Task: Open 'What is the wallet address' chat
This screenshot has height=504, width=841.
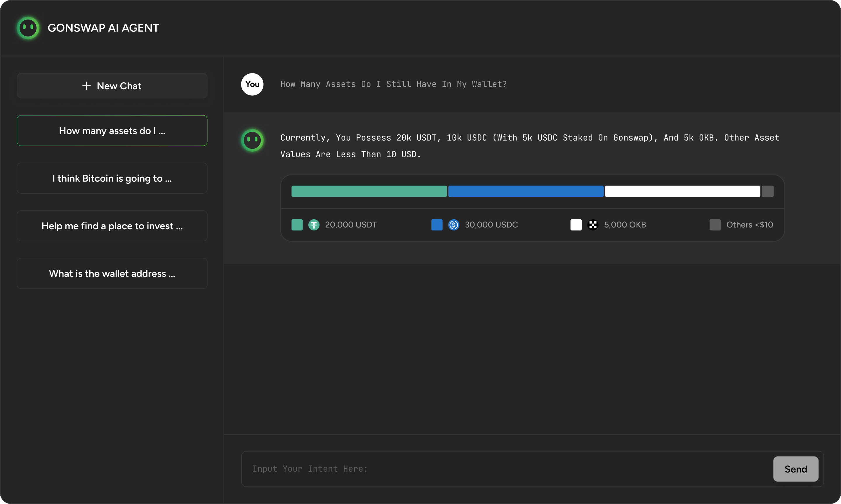Action: [x=112, y=273]
